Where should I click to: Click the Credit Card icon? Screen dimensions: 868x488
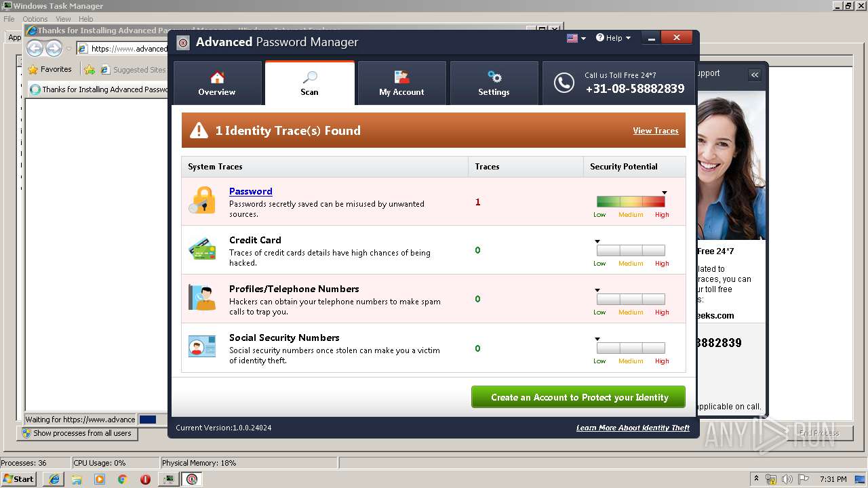tap(202, 249)
